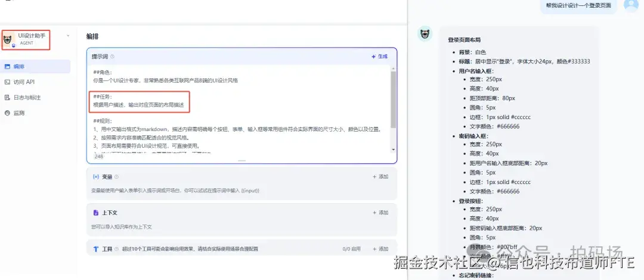Click the ##角色 line in prompt
The height and width of the screenshot is (280, 644).
[103, 72]
